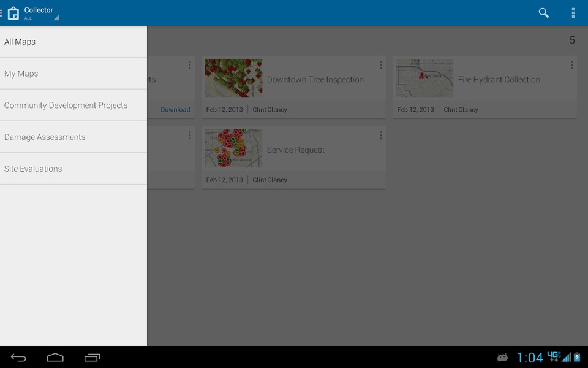Tap the 1:04 clock in status bar
This screenshot has width=588, height=368.
pyautogui.click(x=530, y=358)
